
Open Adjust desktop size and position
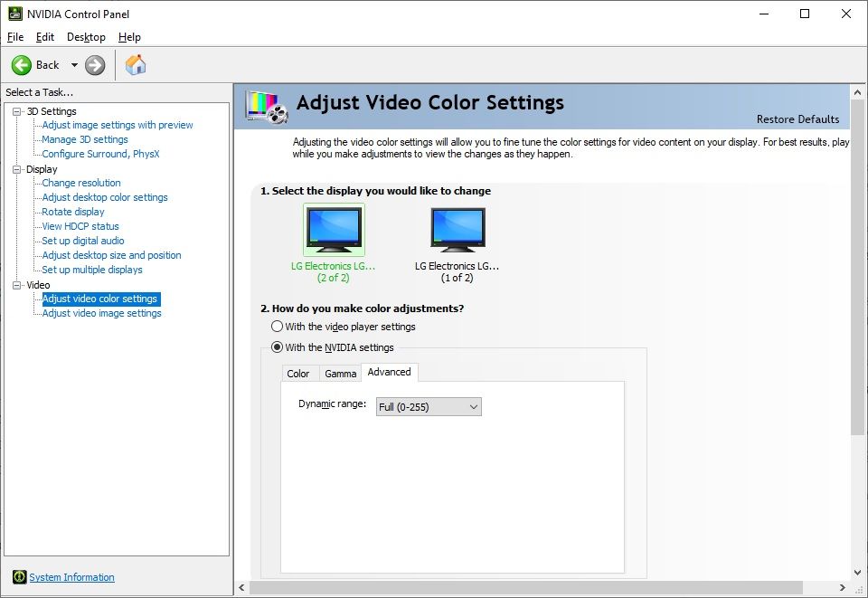click(112, 255)
